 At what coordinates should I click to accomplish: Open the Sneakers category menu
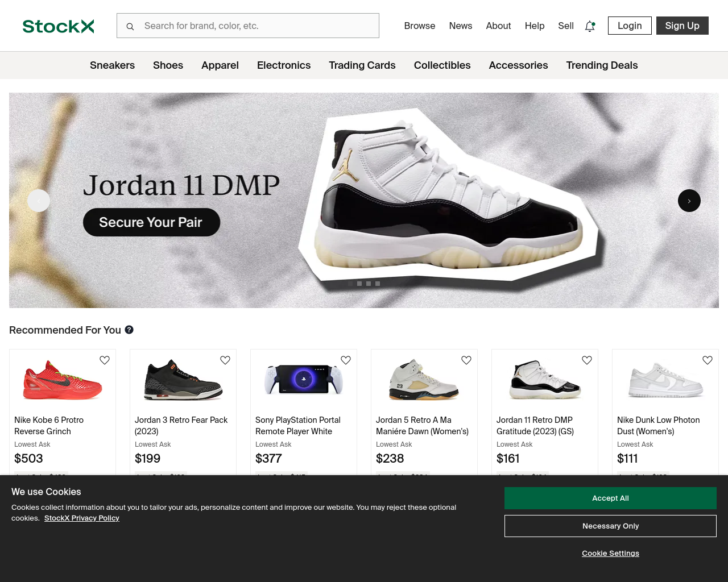point(112,65)
